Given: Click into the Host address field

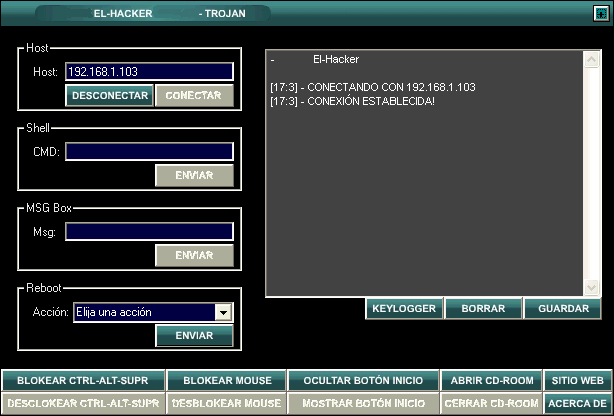Looking at the screenshot, I should [148, 72].
